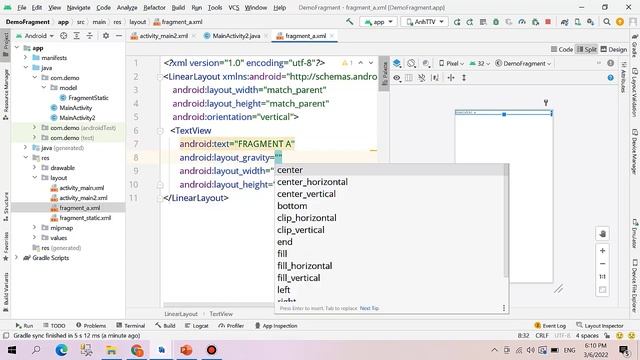The width and height of the screenshot is (640, 360).
Task: Click the Pan screen hand icon
Action: point(602,234)
